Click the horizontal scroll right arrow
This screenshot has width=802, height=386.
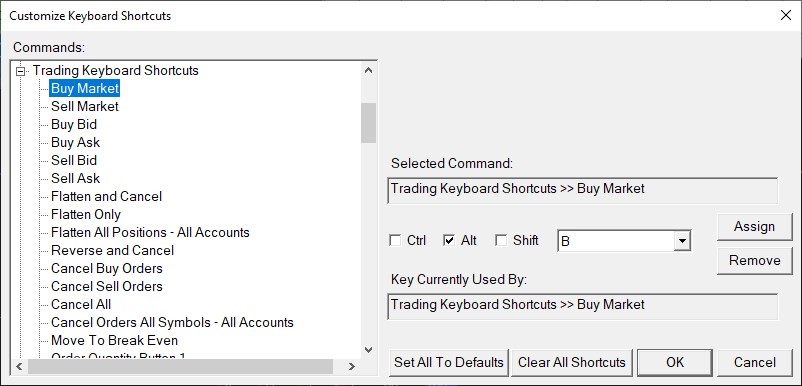351,366
